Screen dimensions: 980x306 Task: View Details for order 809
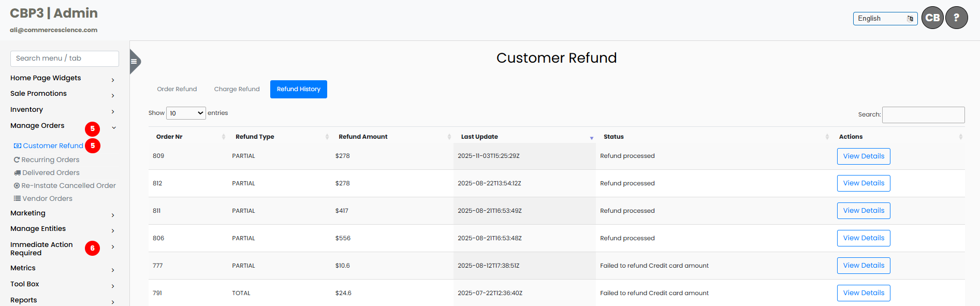pyautogui.click(x=863, y=156)
